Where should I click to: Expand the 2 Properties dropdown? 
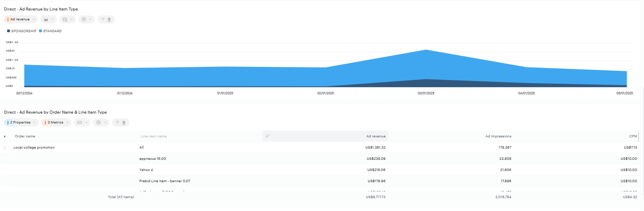21,122
